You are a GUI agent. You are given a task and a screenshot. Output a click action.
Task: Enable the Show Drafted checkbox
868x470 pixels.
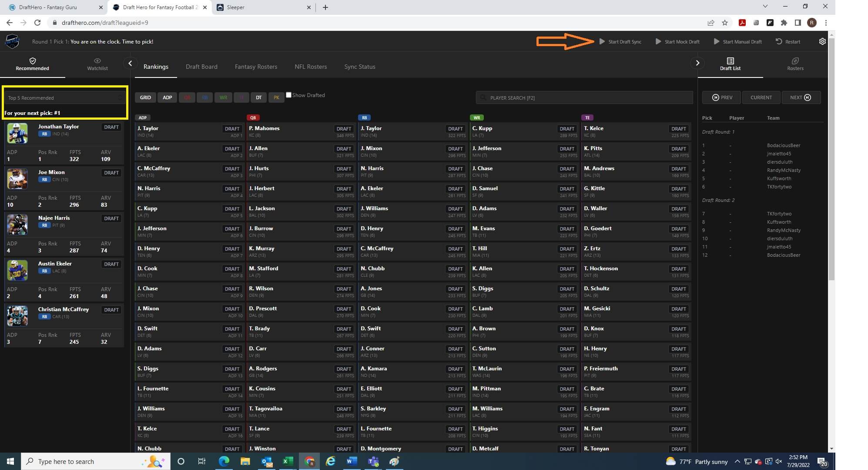pyautogui.click(x=288, y=95)
